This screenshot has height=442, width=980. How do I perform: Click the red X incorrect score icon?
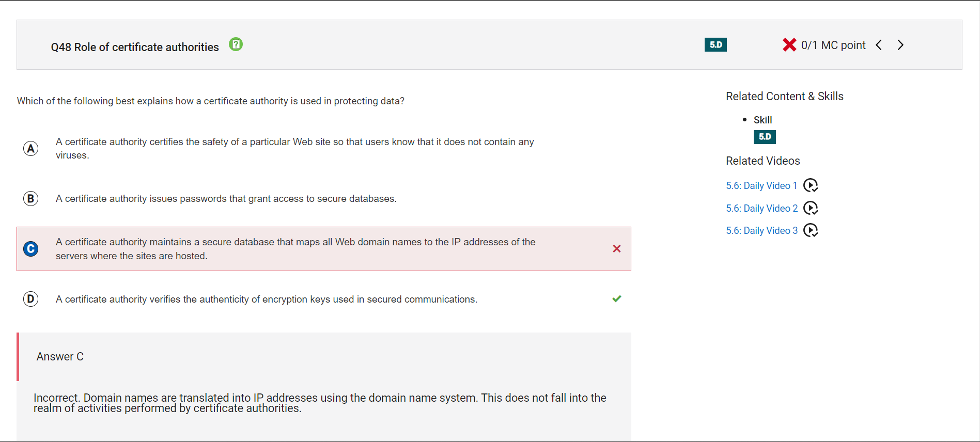pyautogui.click(x=789, y=45)
